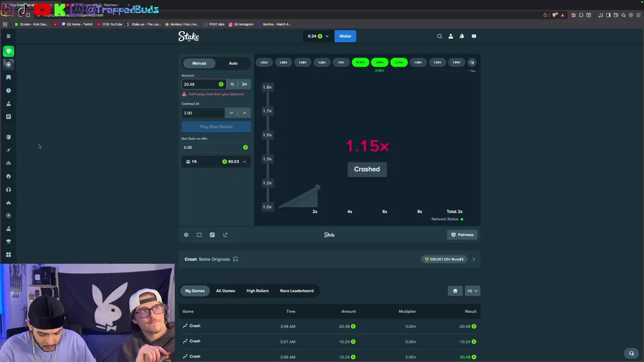Select the My Games tab
This screenshot has height=362, width=644.
click(195, 291)
